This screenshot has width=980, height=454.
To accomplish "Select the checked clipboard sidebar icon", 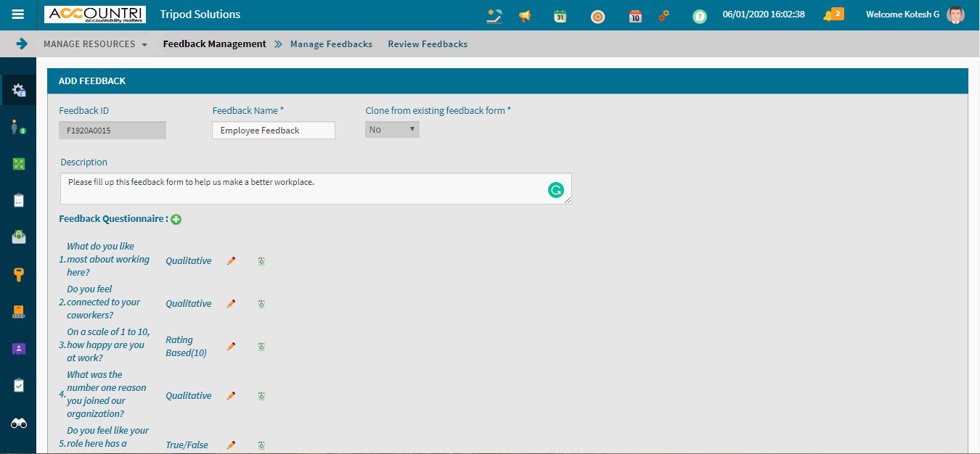I will (19, 385).
